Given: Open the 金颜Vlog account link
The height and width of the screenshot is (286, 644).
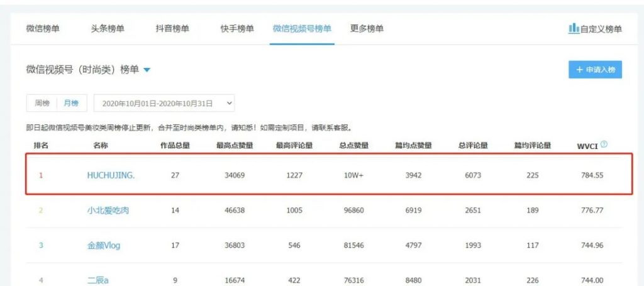Looking at the screenshot, I should coord(104,245).
